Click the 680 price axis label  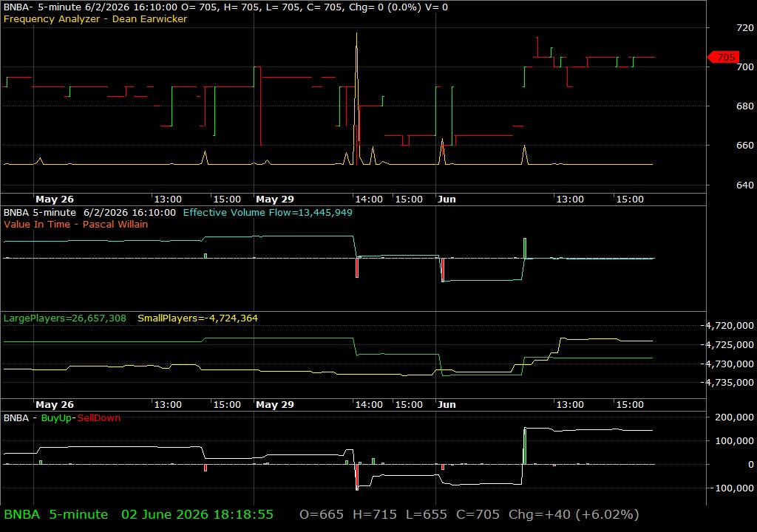(x=745, y=106)
